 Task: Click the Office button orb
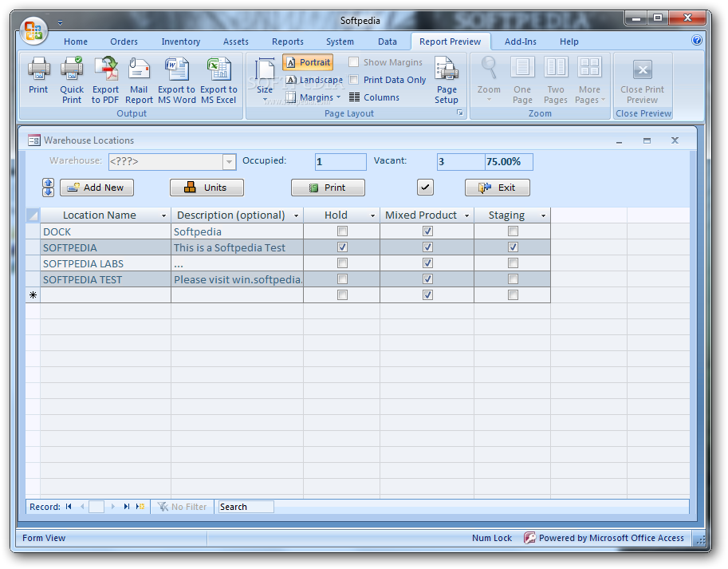pyautogui.click(x=33, y=30)
